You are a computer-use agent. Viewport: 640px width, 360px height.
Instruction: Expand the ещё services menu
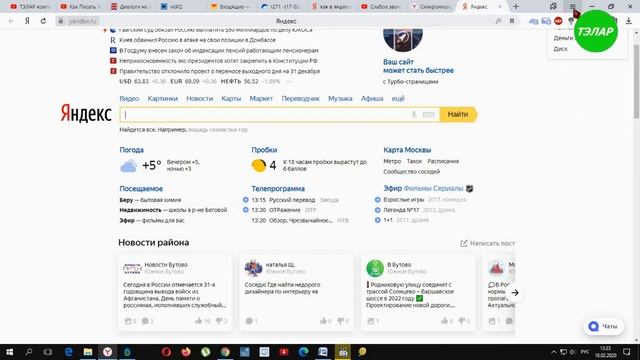[398, 99]
